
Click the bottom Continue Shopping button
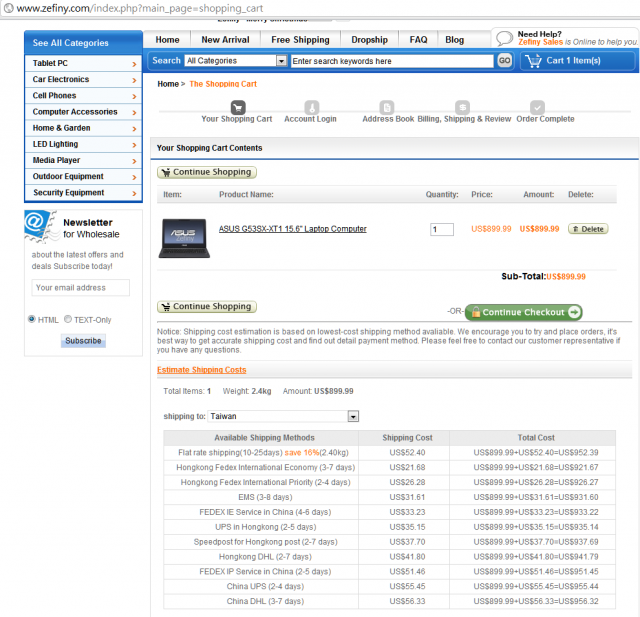207,306
